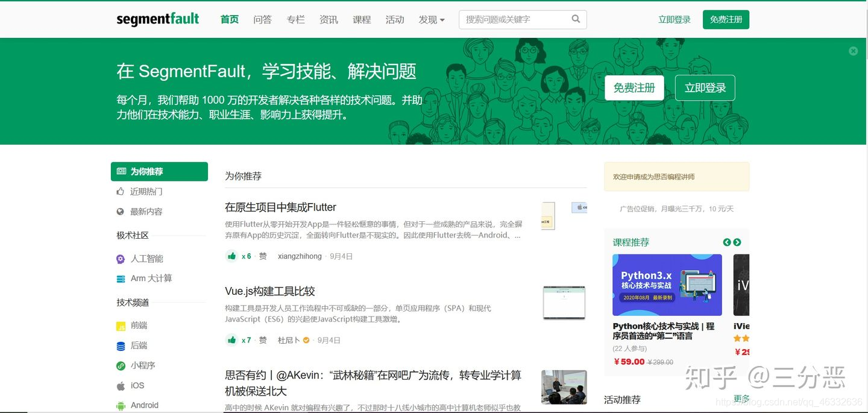Viewport: 868px width, 413px height.
Task: Open the 问答 section
Action: coord(262,20)
